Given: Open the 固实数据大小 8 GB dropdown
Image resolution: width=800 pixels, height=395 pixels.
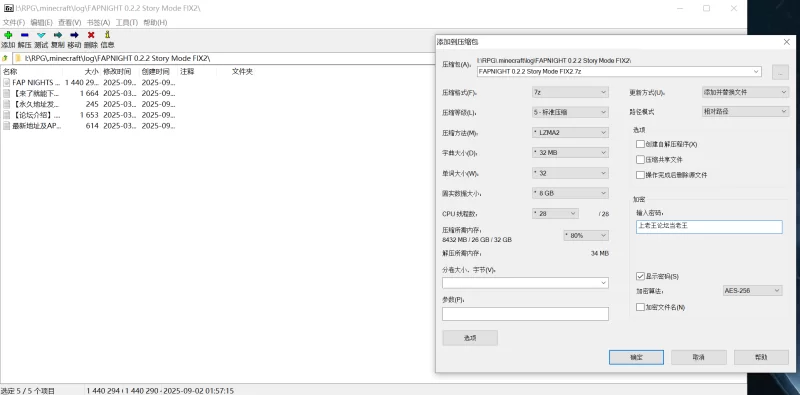Looking at the screenshot, I should click(x=570, y=193).
